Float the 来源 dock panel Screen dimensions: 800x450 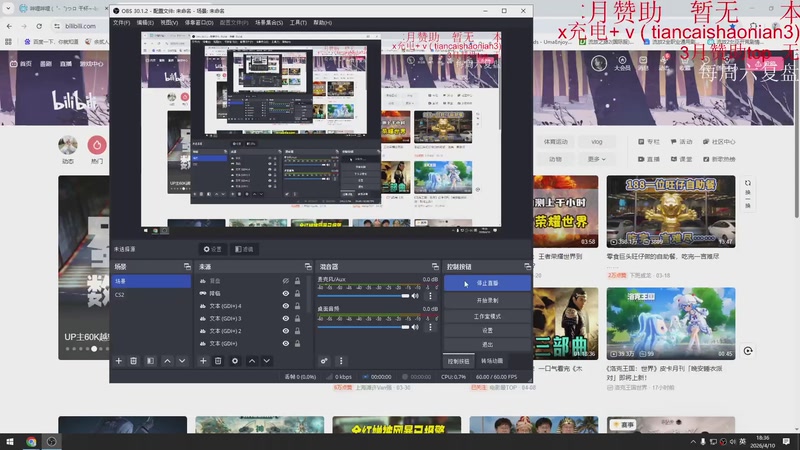pyautogui.click(x=308, y=266)
